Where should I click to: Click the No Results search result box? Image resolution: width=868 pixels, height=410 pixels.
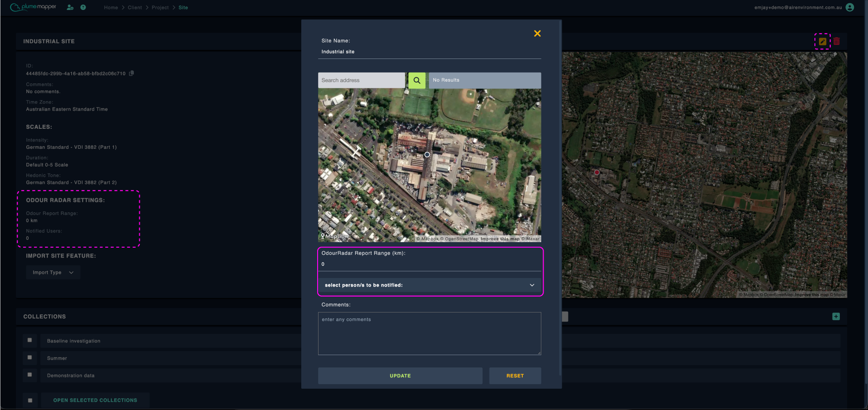485,80
